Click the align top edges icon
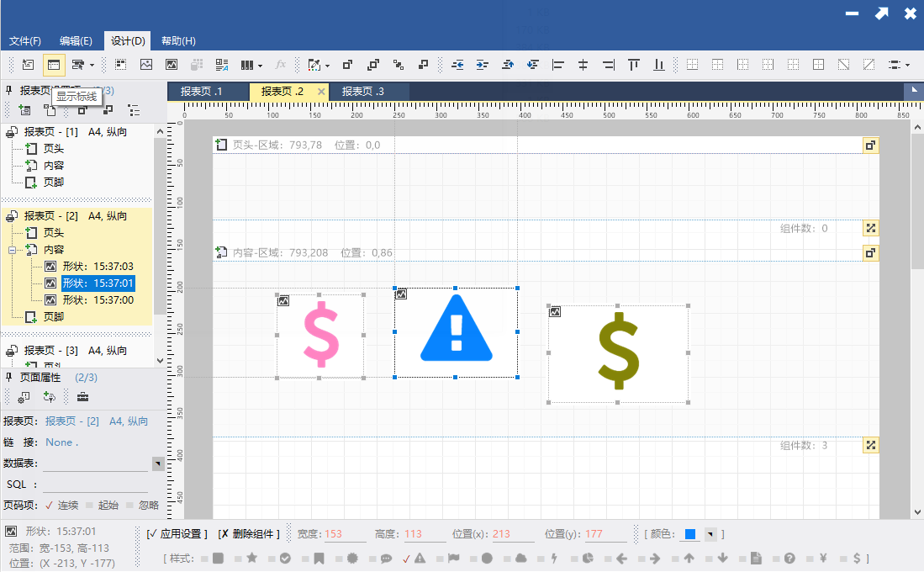Viewport: 924px width, 572px height. [633, 65]
